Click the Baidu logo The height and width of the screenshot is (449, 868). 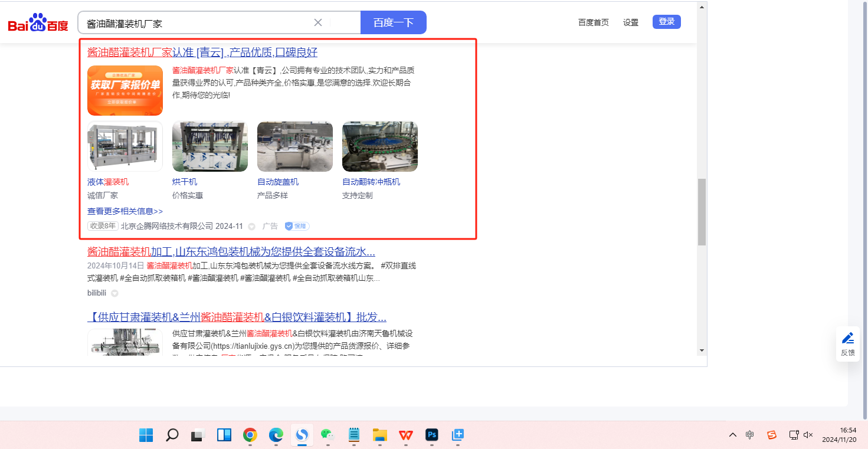point(38,23)
